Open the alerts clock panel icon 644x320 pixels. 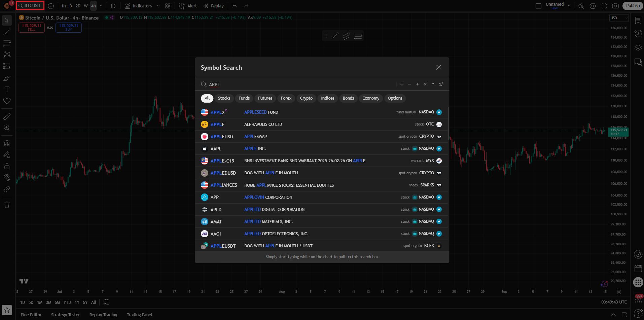(x=638, y=34)
